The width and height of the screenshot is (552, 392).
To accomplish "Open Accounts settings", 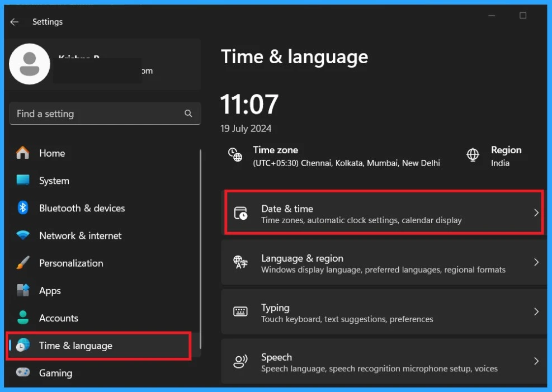I will point(104,318).
